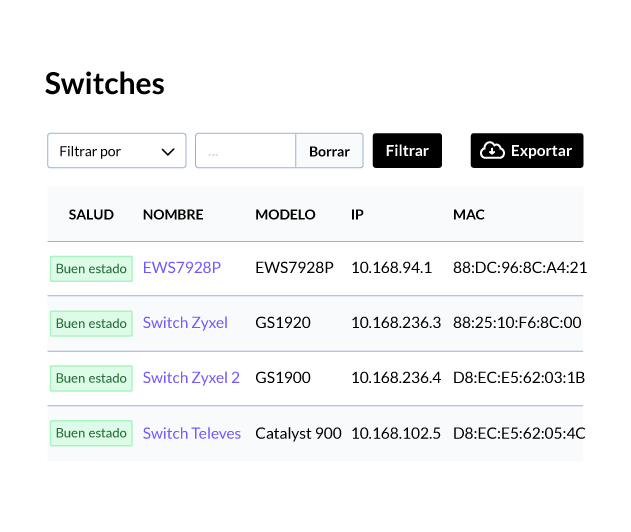Sort by the SALUD column header
The width and height of the screenshot is (631, 532).
[91, 214]
